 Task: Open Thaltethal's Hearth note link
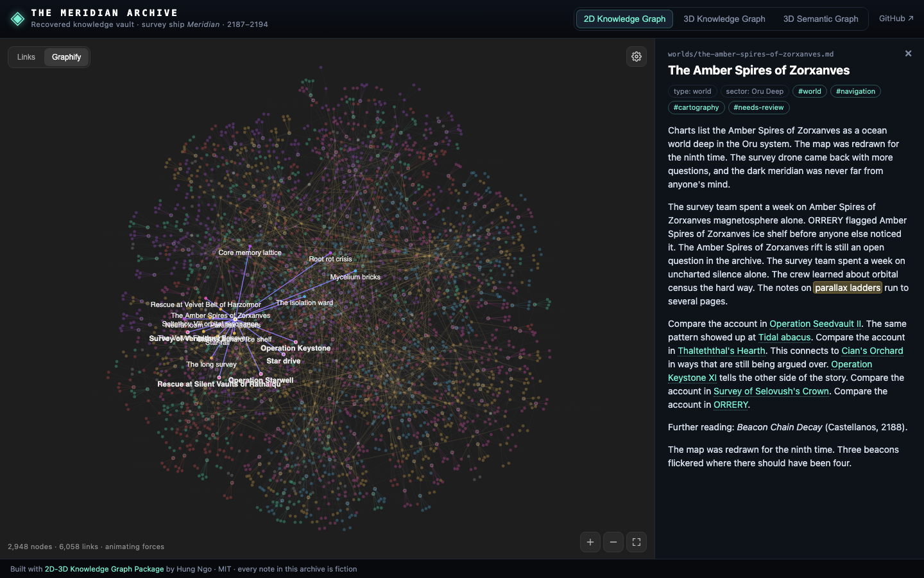click(721, 351)
